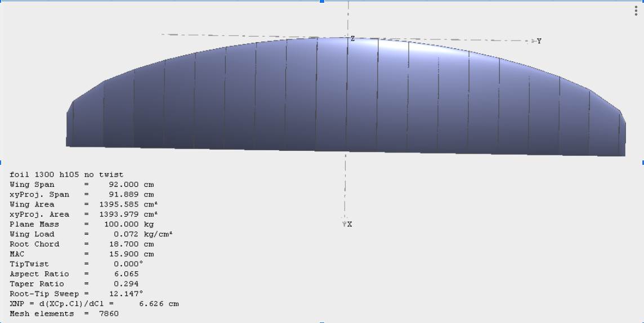Click the top center resize handle
644x323 pixels.
[322, 2]
